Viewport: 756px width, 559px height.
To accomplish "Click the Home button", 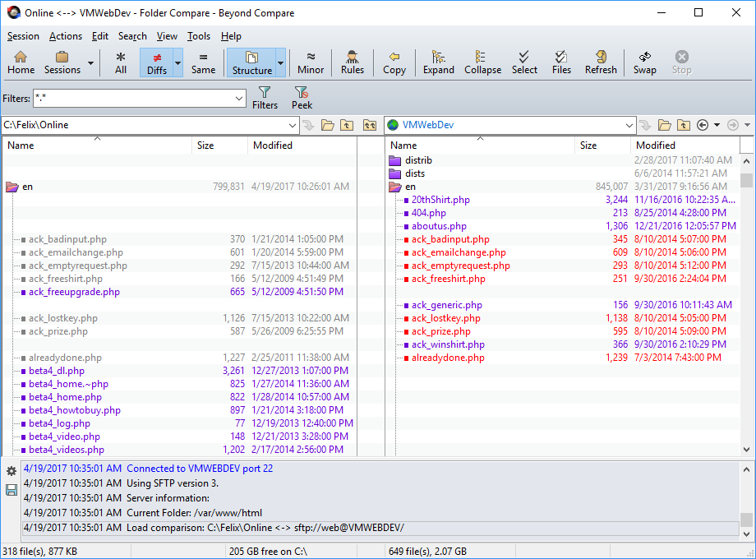I will point(21,62).
